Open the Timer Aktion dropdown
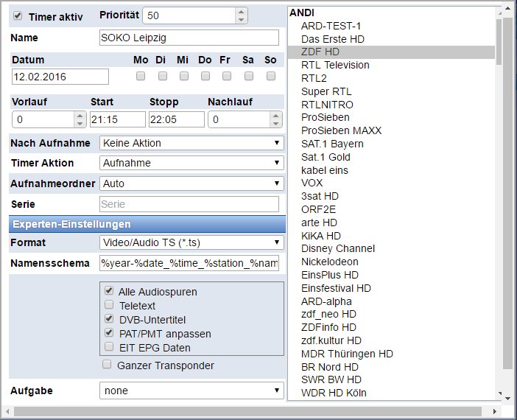 (191, 163)
